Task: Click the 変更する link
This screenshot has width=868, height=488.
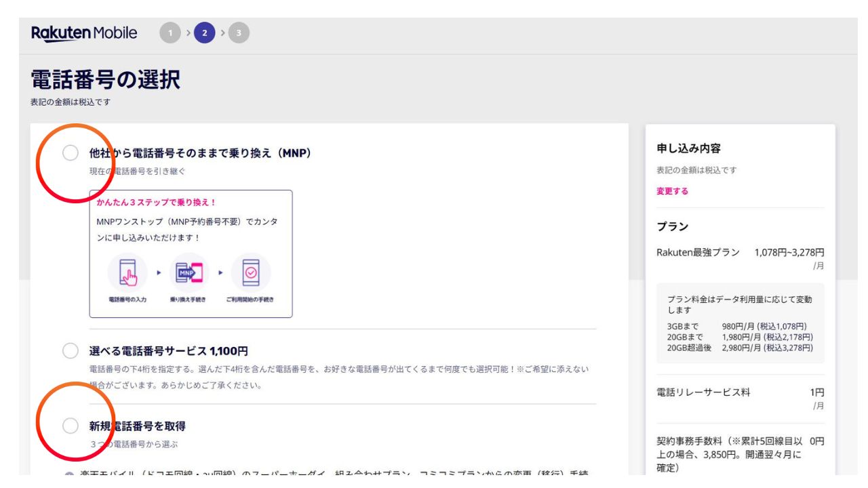Action: (x=672, y=191)
